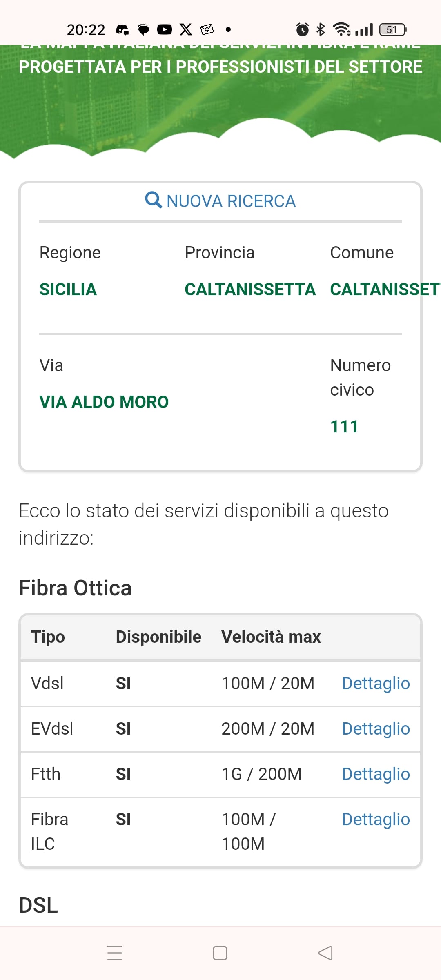Tap the Discord notification icon
Image resolution: width=441 pixels, height=980 pixels.
(122, 29)
